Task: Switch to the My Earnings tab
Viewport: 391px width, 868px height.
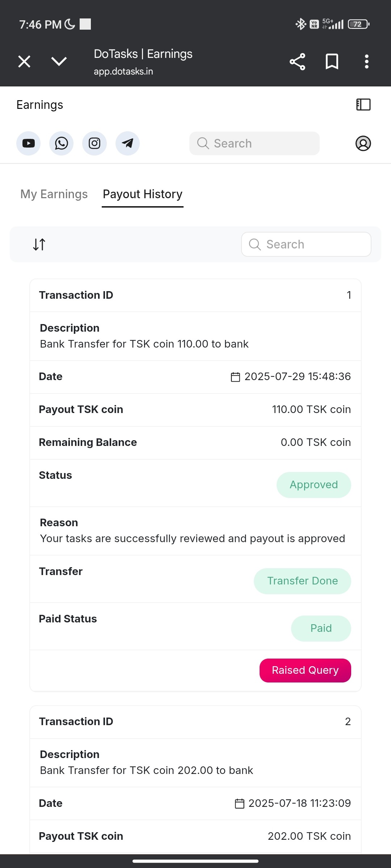Action: (x=54, y=194)
